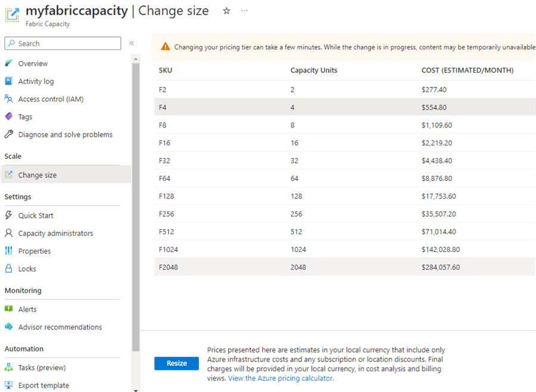
Task: Click the Quick Start lightning icon
Action: 8,216
